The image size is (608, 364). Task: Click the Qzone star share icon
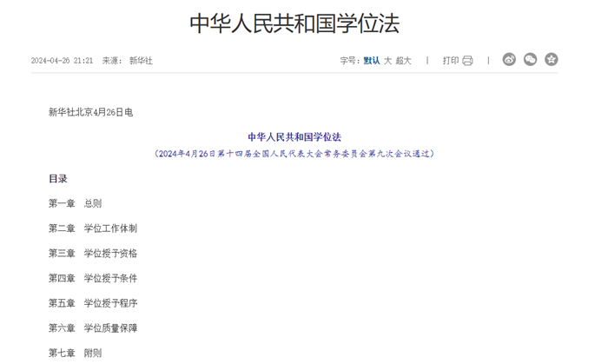pyautogui.click(x=551, y=60)
